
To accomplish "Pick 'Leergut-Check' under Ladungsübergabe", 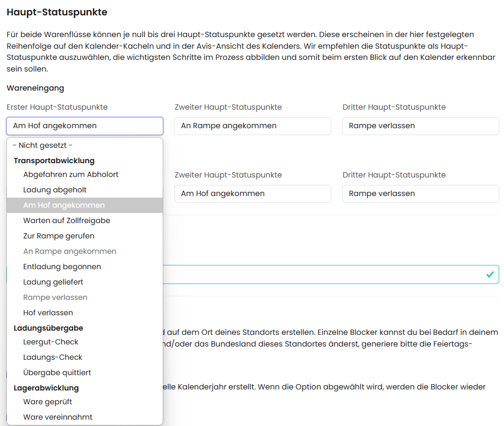I will pyautogui.click(x=50, y=342).
